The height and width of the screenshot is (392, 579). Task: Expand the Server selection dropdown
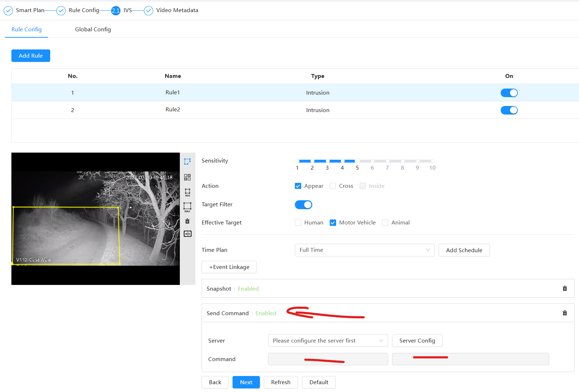click(x=328, y=341)
